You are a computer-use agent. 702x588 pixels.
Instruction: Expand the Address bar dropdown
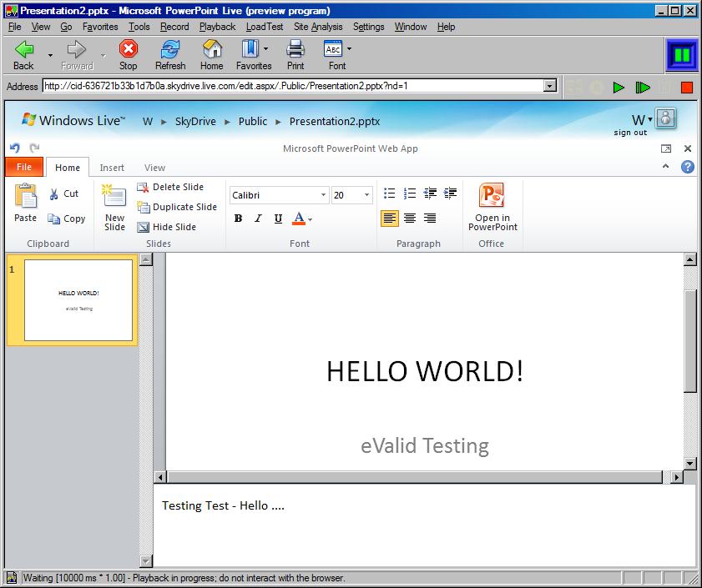(x=550, y=85)
